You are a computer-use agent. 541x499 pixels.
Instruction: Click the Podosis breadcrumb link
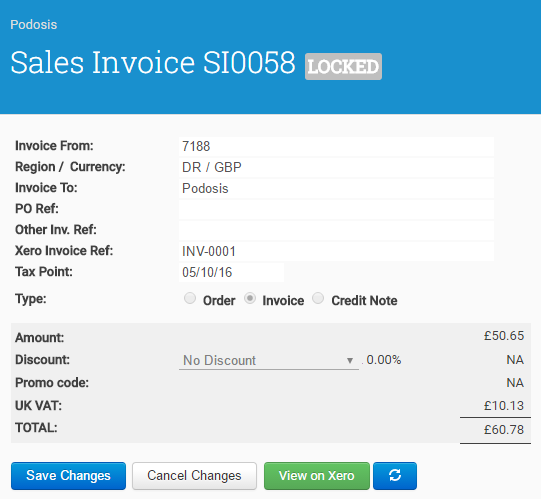[33, 25]
